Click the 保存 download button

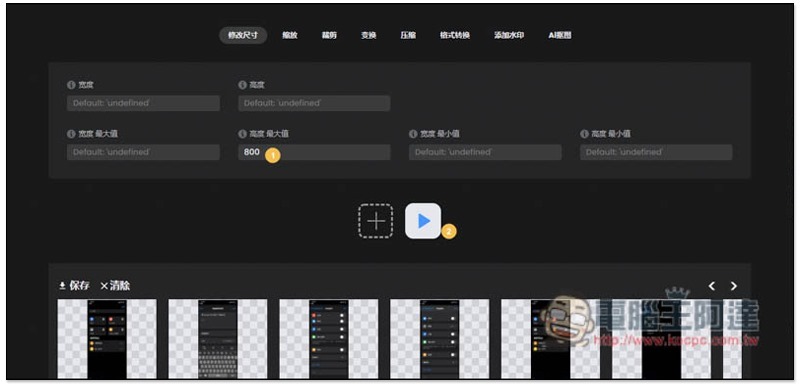tap(74, 286)
